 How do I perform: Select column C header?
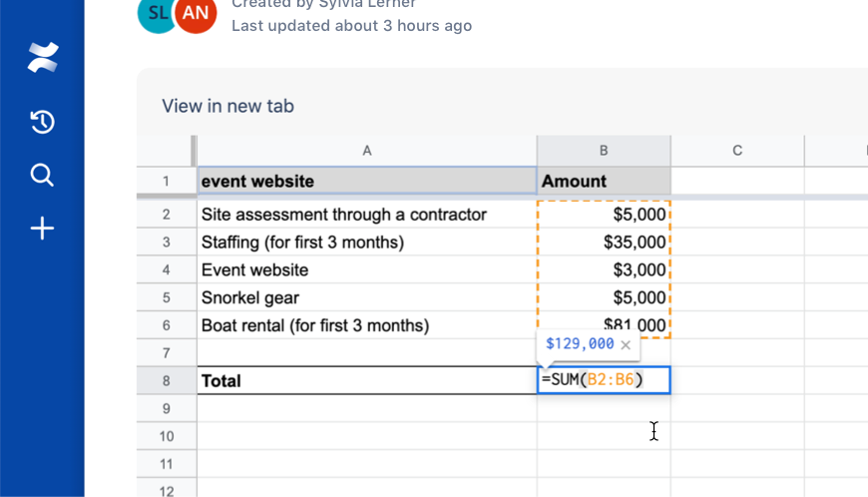point(737,151)
